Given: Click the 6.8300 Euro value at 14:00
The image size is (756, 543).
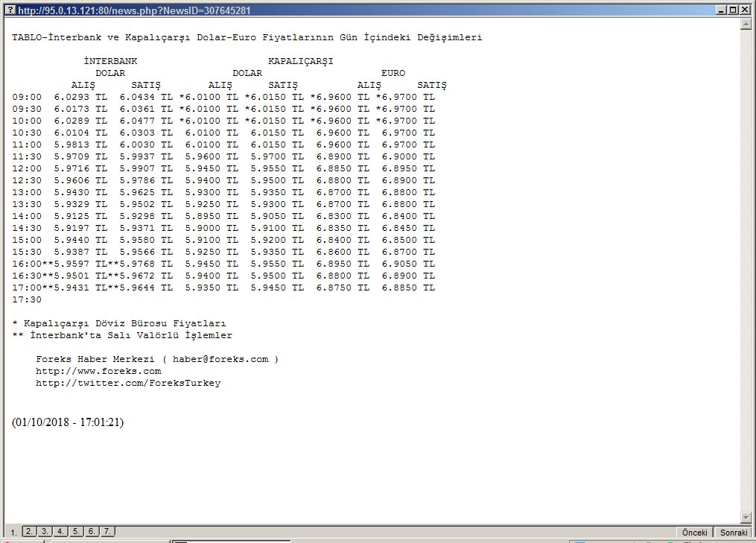Looking at the screenshot, I should click(x=334, y=217).
